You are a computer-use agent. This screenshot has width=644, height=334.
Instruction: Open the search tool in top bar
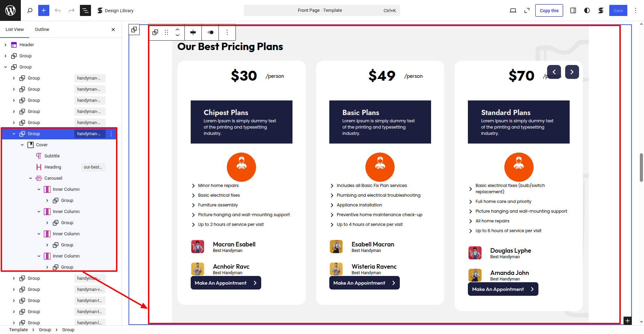tap(30, 10)
